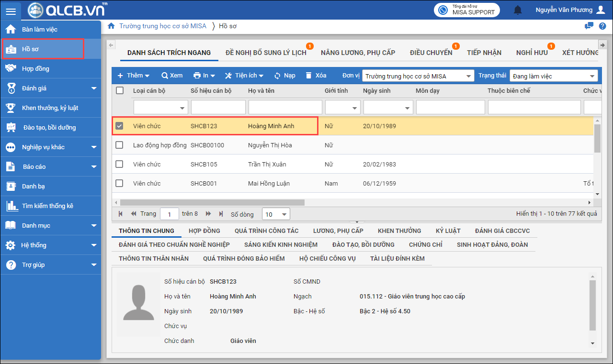Click the home icon in breadcrumb
Viewport: 613px width, 364px height.
[111, 26]
